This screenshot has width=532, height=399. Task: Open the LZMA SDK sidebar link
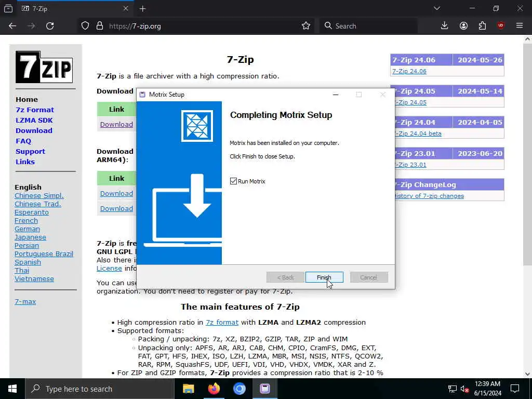point(34,121)
